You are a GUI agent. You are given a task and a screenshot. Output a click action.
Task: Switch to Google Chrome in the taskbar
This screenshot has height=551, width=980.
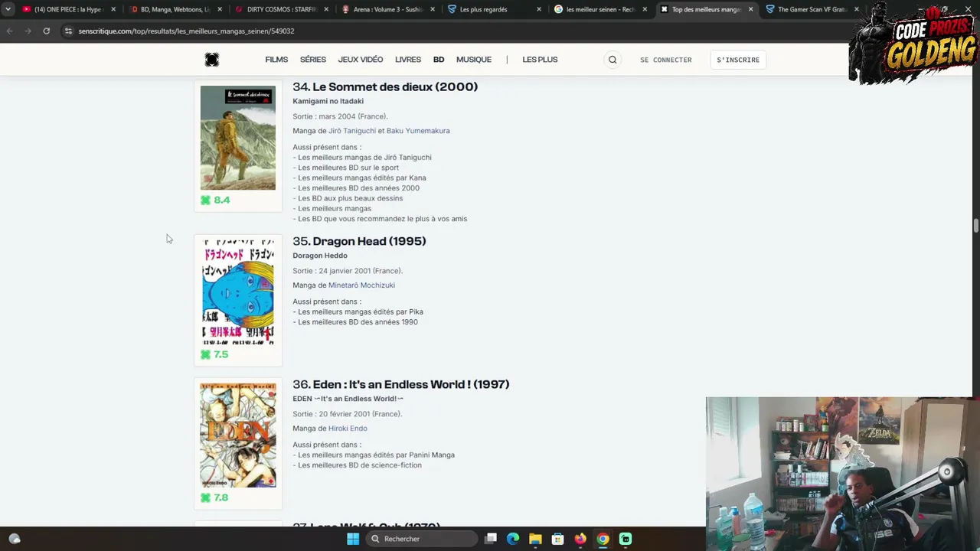click(603, 539)
